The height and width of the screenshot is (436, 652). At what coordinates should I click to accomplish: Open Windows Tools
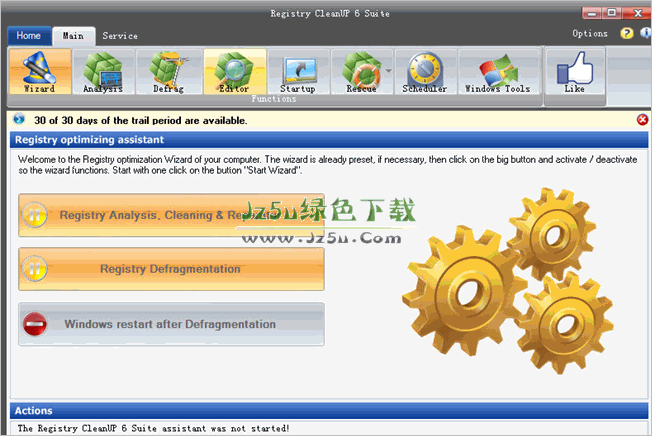(498, 71)
